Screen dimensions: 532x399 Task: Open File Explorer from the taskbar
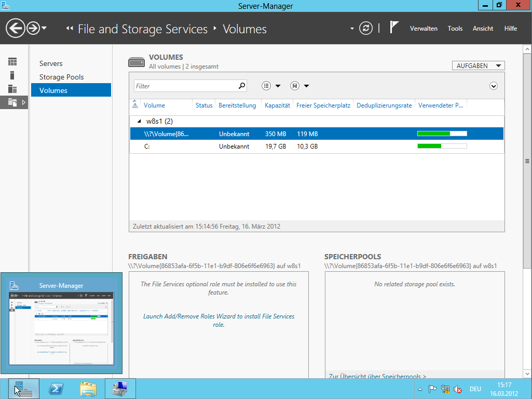click(88, 389)
